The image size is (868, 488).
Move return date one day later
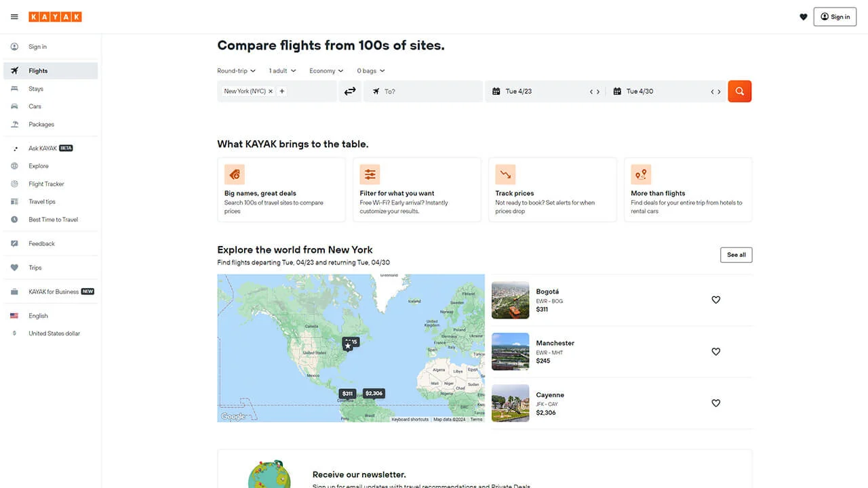point(719,91)
